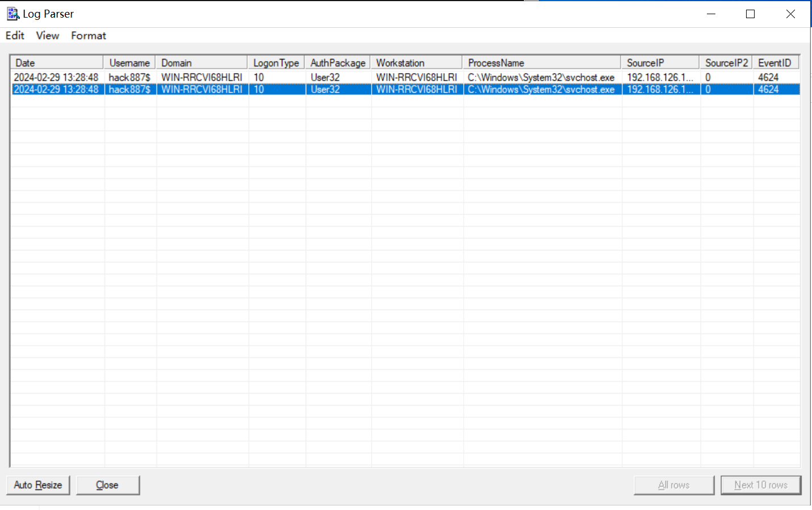Click first row svchost.exe process path
The width and height of the screenshot is (812, 510).
541,77
